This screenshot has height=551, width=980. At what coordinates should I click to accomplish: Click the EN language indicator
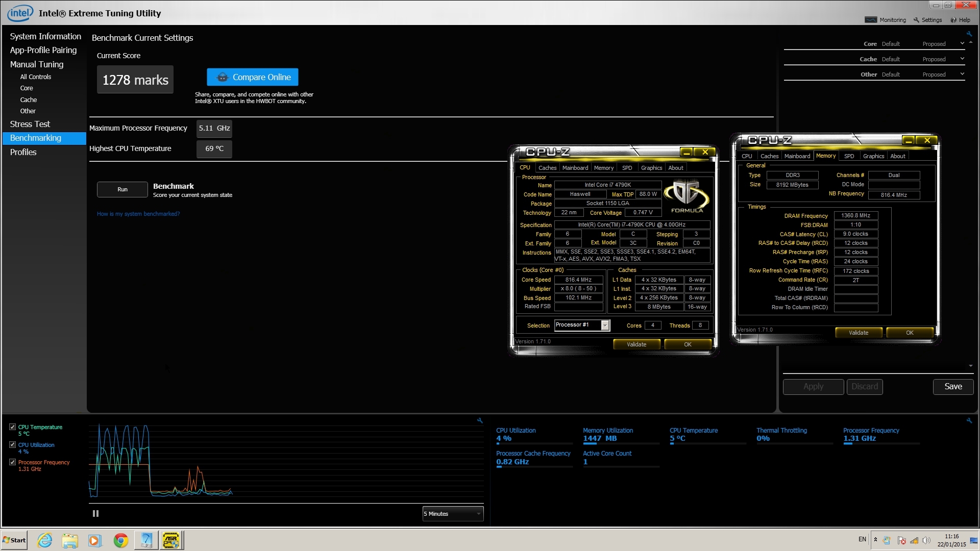[862, 539]
